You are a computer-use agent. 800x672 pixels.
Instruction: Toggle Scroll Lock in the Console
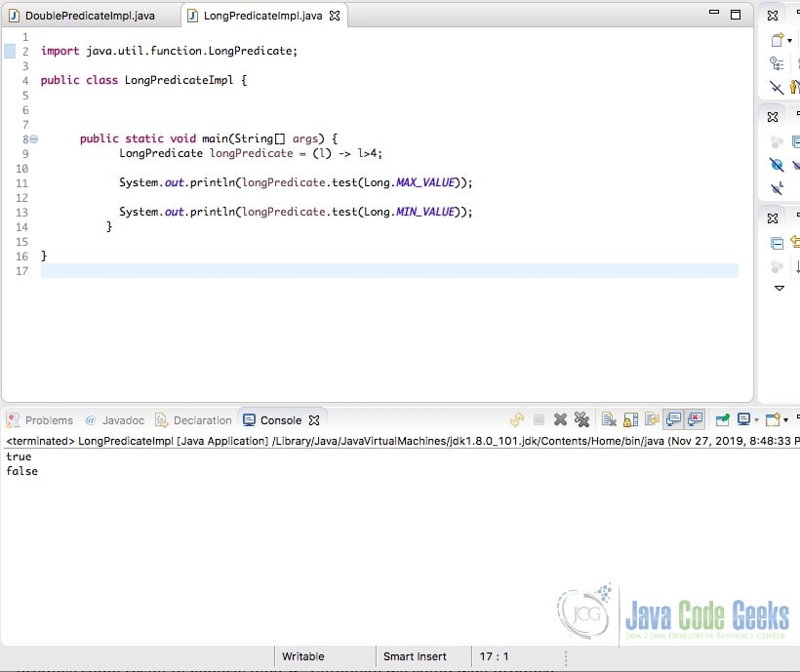tap(630, 419)
